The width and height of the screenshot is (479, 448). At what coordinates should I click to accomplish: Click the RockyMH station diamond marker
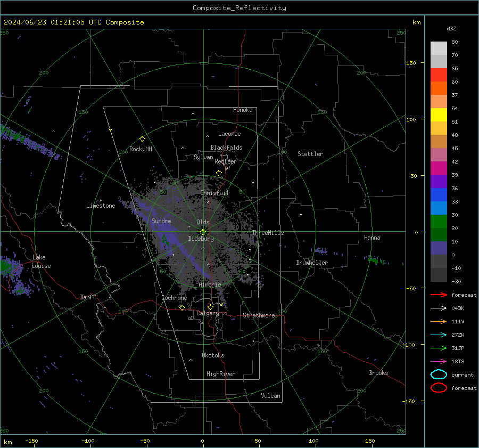142,139
